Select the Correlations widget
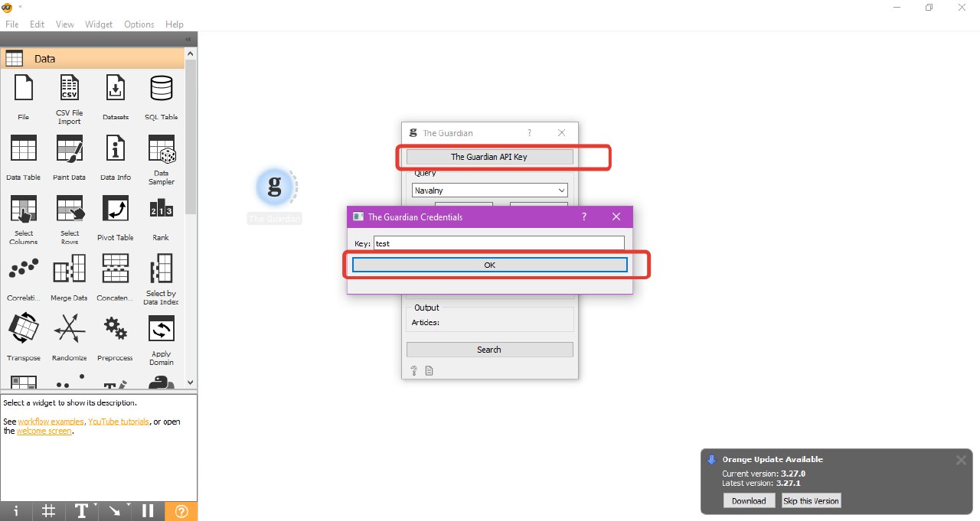The width and height of the screenshot is (980, 521). [x=24, y=269]
